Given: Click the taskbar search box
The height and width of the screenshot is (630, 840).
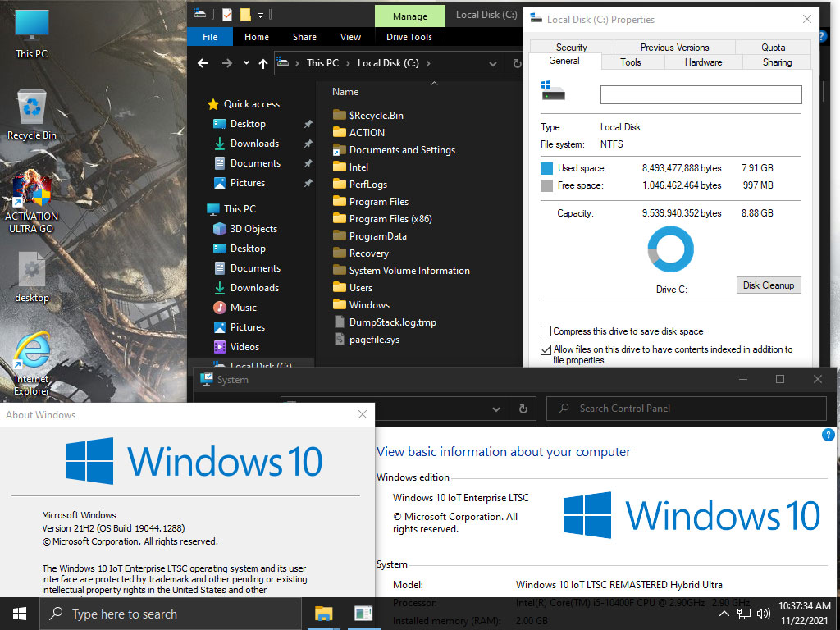Looking at the screenshot, I should 171,614.
